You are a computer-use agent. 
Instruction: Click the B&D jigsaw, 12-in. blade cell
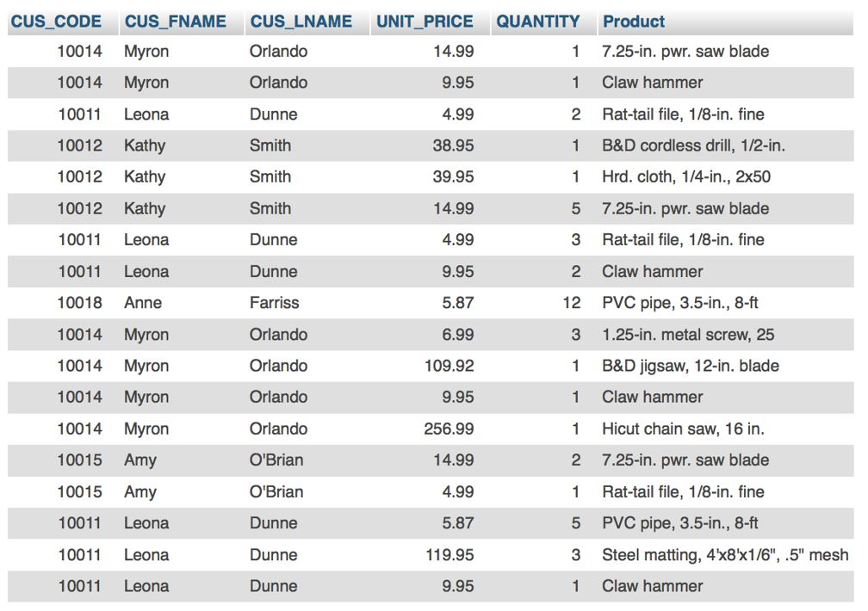(691, 366)
